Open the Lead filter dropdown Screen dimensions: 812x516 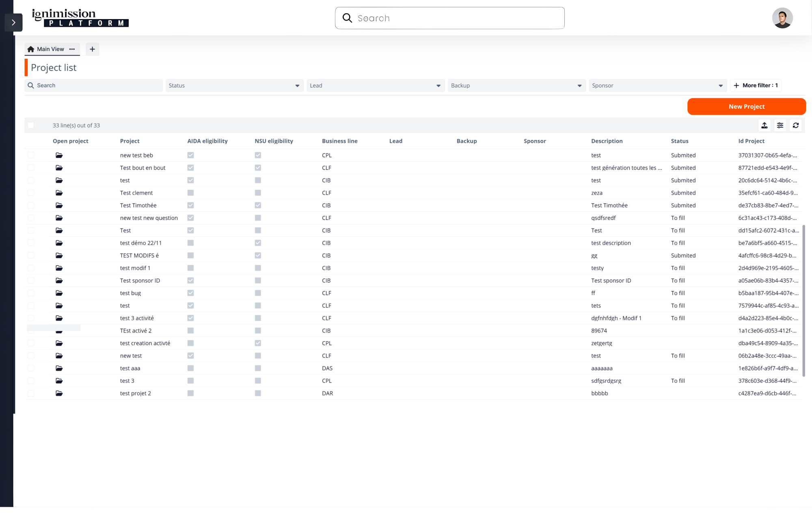(x=375, y=86)
